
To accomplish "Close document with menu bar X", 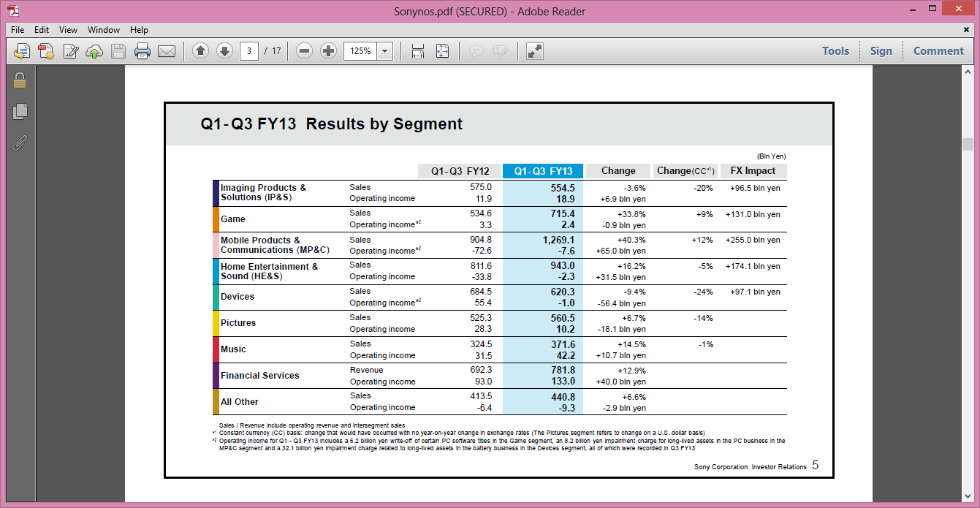I will 966,30.
